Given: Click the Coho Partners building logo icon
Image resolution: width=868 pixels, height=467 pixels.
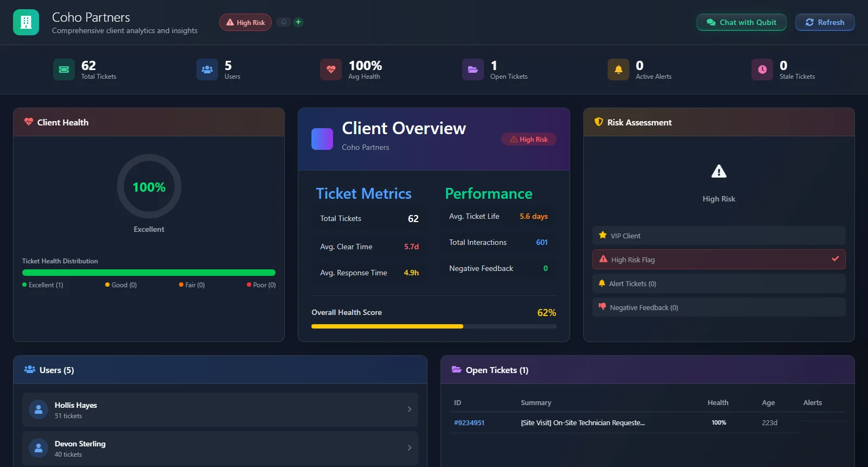Looking at the screenshot, I should (x=26, y=22).
